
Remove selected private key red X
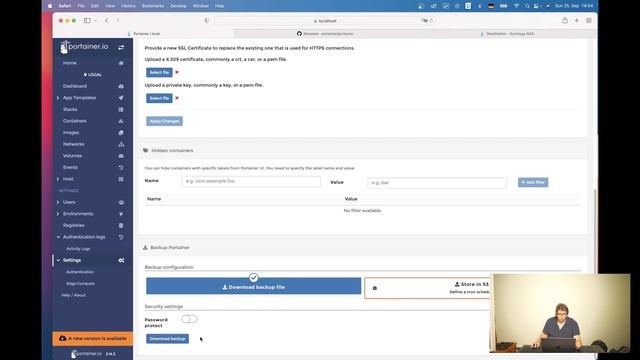coord(177,98)
